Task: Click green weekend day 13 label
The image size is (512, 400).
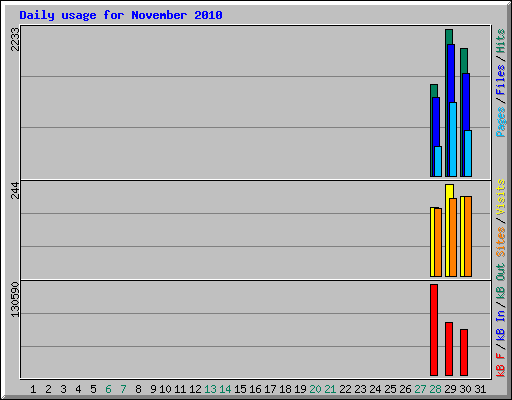Action: click(x=210, y=389)
